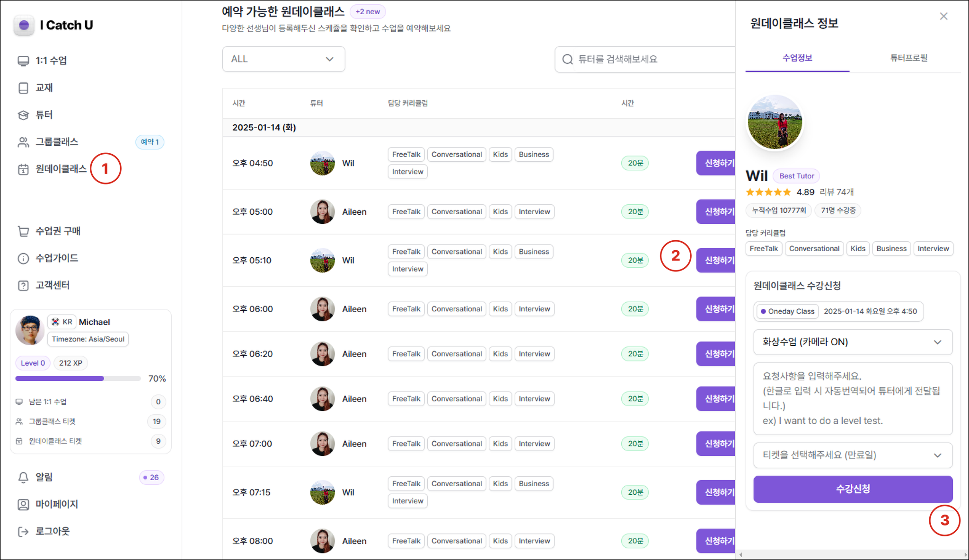Click the Level progress bar
Viewport: 969px width, 560px height.
[78, 378]
